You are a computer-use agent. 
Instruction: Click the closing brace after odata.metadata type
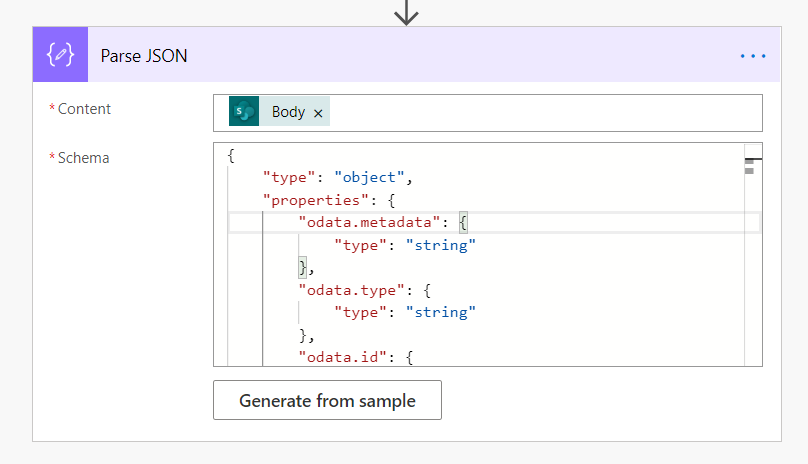point(303,267)
